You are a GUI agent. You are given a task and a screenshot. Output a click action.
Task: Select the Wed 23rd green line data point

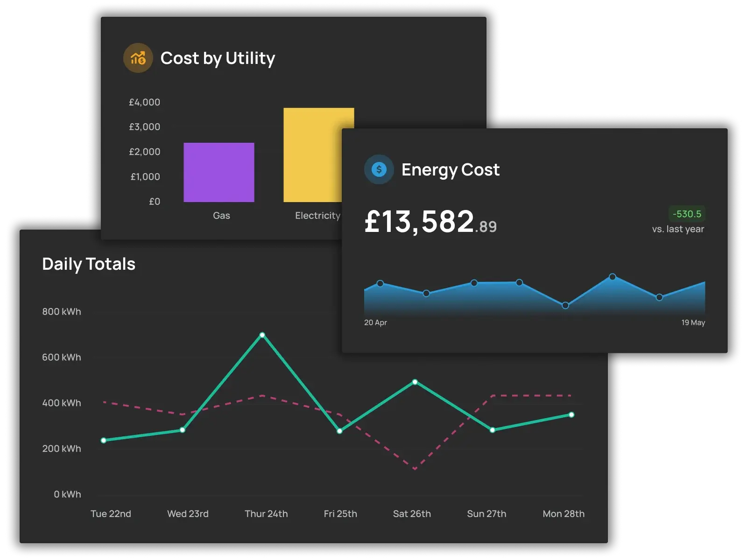[183, 430]
